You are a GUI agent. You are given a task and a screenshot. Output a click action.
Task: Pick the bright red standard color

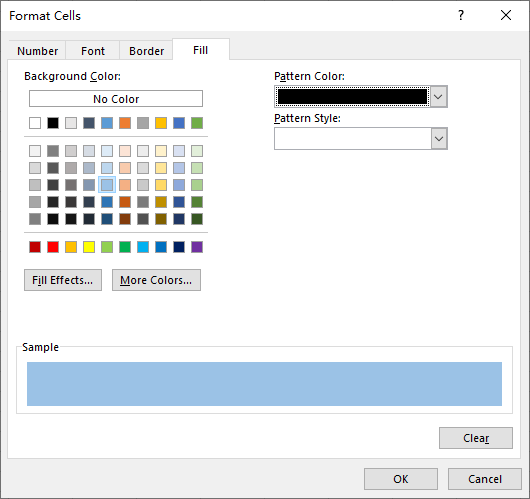pos(53,247)
